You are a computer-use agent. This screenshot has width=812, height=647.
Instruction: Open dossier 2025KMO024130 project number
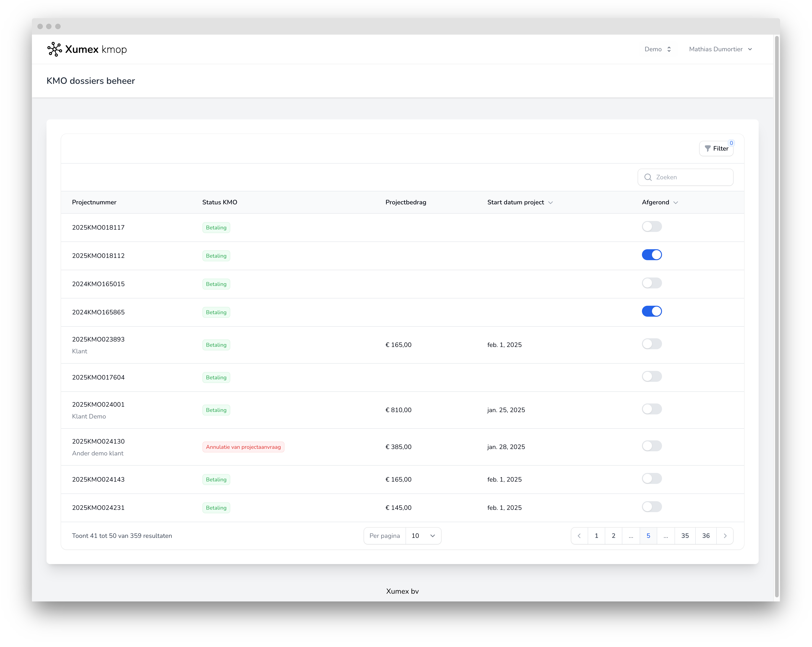[98, 441]
